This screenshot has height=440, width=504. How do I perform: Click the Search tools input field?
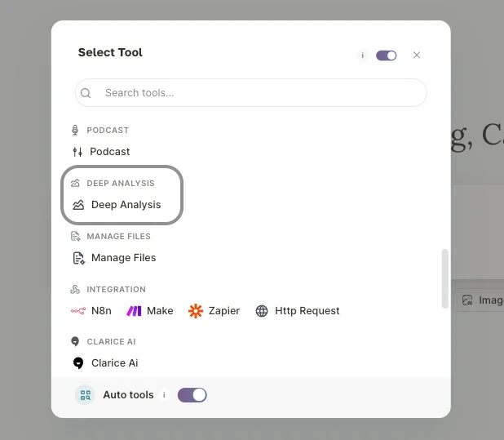251,92
